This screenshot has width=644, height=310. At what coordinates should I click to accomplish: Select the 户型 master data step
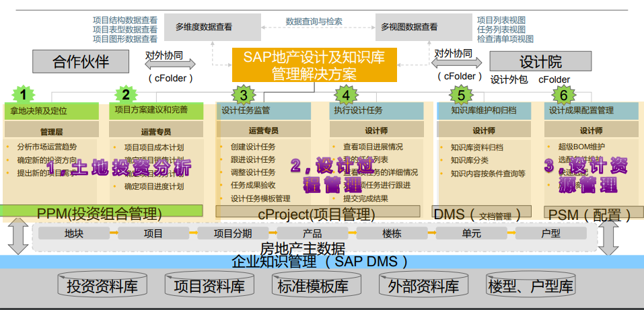point(550,233)
